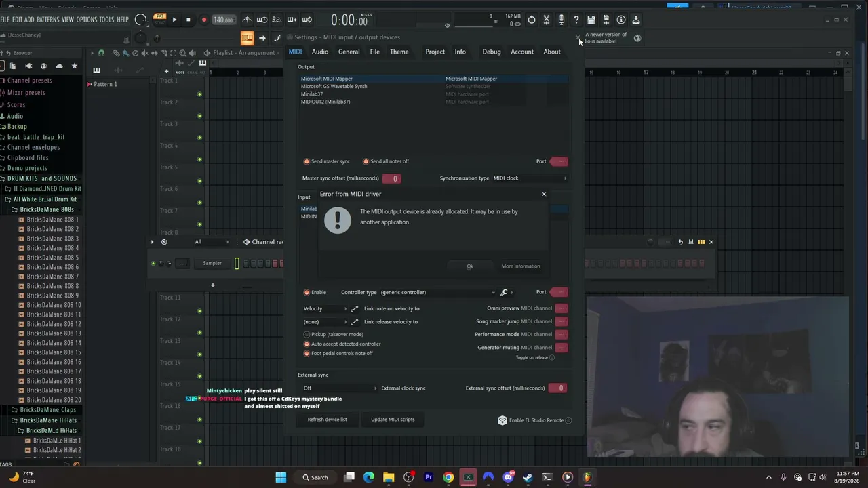Click the wrench icon next to controller type
The width and height of the screenshot is (868, 488).
coord(504,292)
